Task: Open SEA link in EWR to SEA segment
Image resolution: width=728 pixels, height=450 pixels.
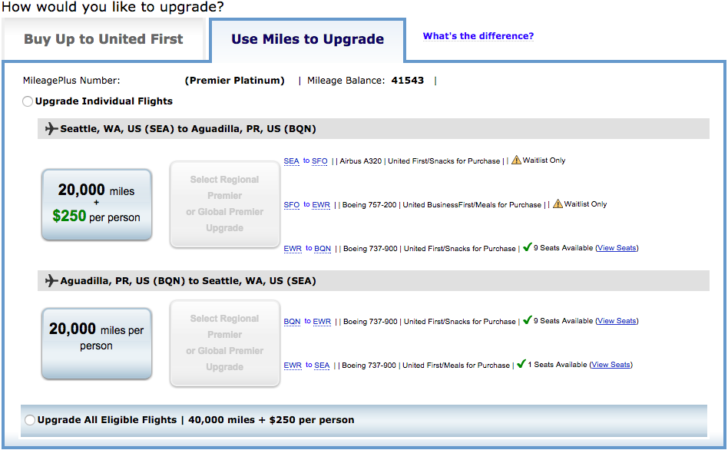Action: click(x=322, y=365)
